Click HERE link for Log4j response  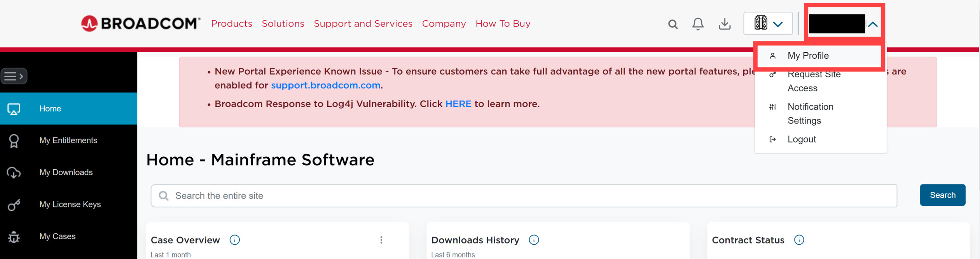coord(458,104)
